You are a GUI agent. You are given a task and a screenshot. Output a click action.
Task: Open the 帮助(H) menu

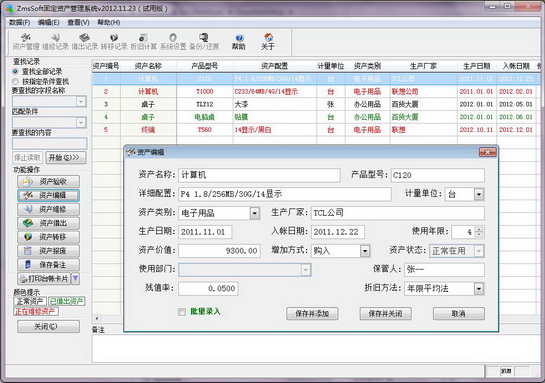click(108, 23)
